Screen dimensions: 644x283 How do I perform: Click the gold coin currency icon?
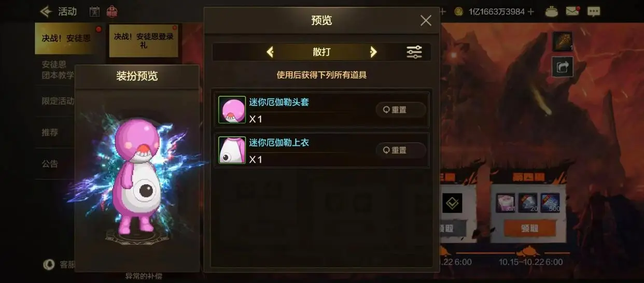pyautogui.click(x=458, y=11)
